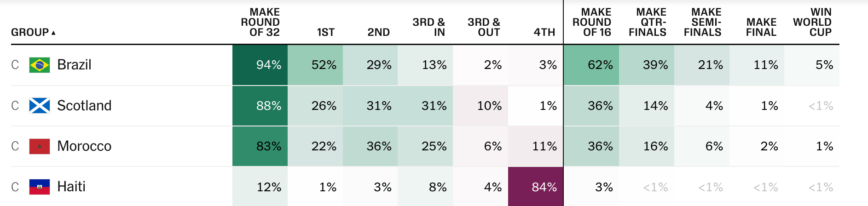Viewport: 868px width, 206px height.
Task: Sort by Make Qtr-Finals header
Action: pyautogui.click(x=648, y=22)
